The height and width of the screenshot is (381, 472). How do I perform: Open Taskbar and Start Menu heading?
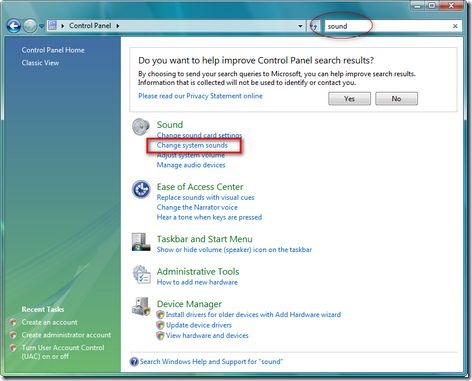(x=205, y=239)
